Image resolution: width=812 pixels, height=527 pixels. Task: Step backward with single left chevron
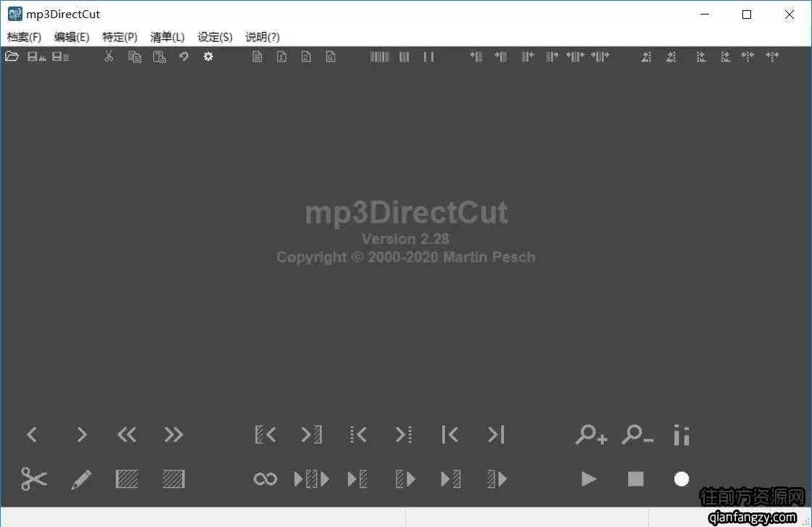tap(32, 434)
